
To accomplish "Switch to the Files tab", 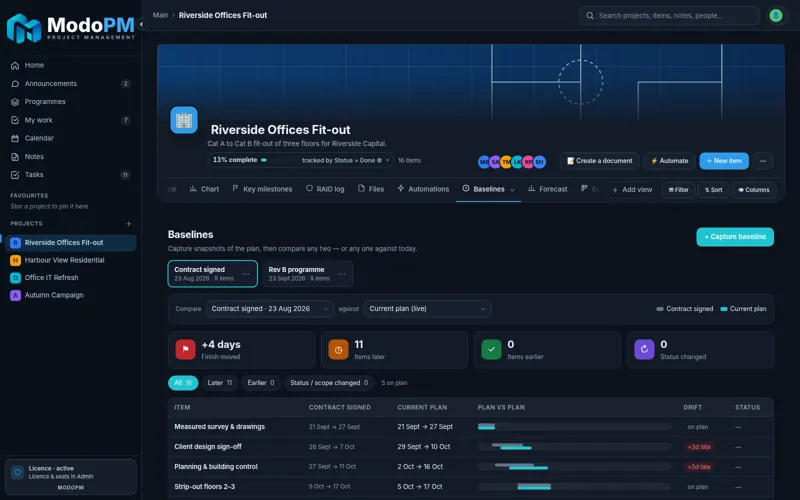I will pos(371,189).
